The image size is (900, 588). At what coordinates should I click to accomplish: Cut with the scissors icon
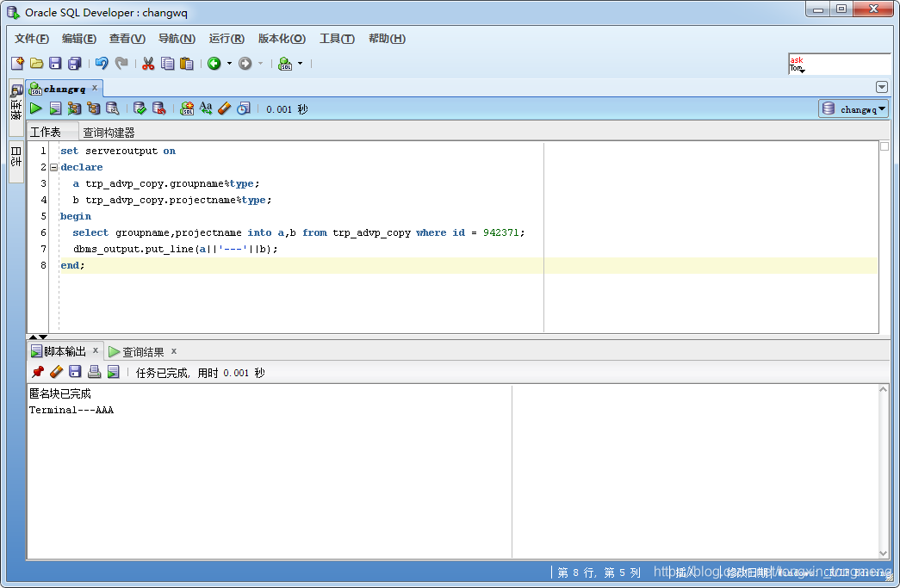(148, 63)
